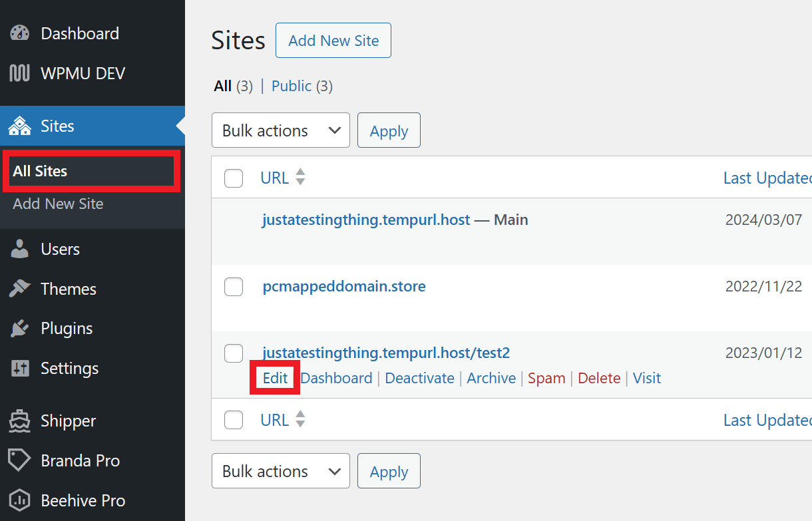This screenshot has width=812, height=521.
Task: Open the Users menu item
Action: click(93, 249)
